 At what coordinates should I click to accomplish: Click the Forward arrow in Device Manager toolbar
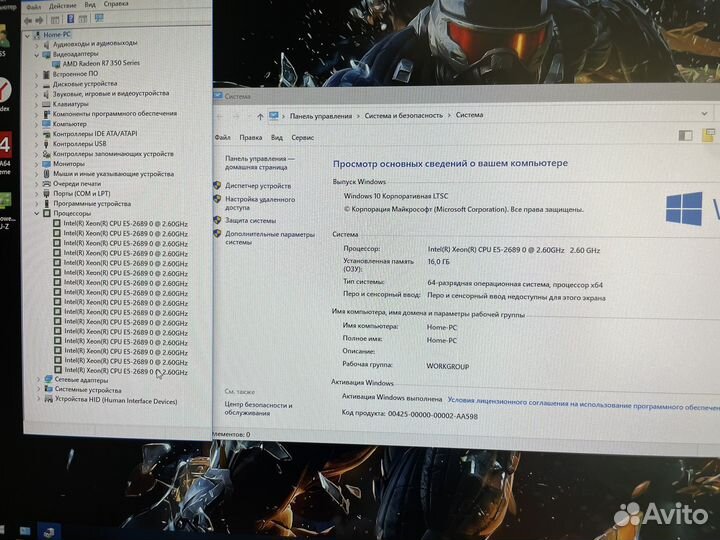pyautogui.click(x=39, y=20)
